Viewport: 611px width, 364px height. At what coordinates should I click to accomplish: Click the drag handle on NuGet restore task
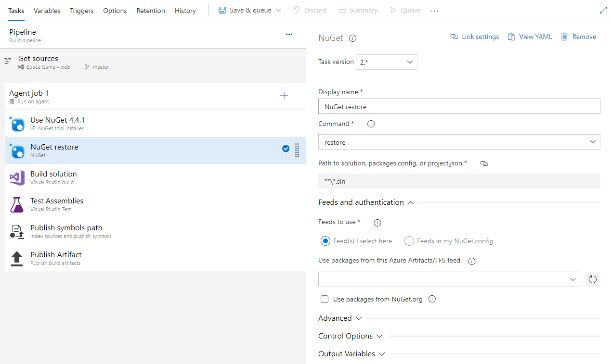pyautogui.click(x=297, y=150)
